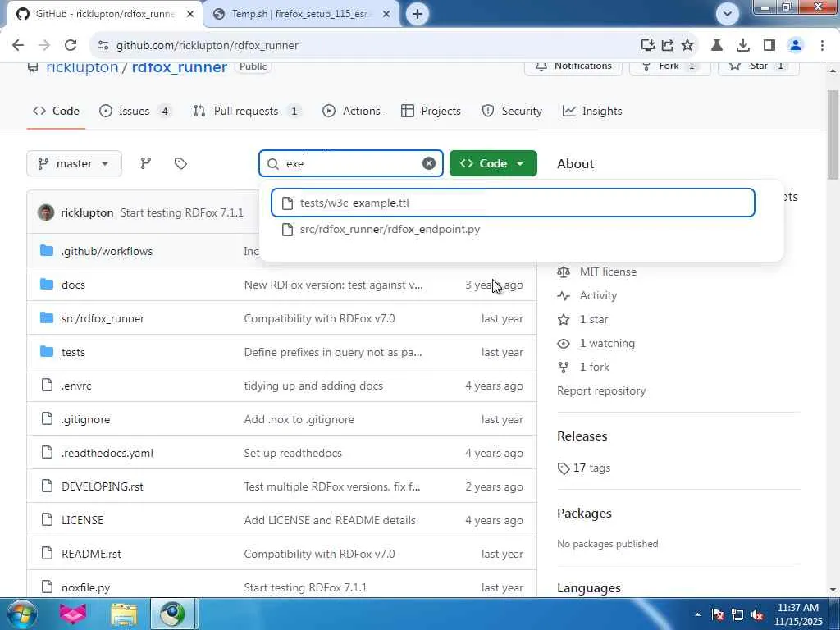The width and height of the screenshot is (840, 630).
Task: Select the tests/w3c_example.ttl search result
Action: [513, 203]
